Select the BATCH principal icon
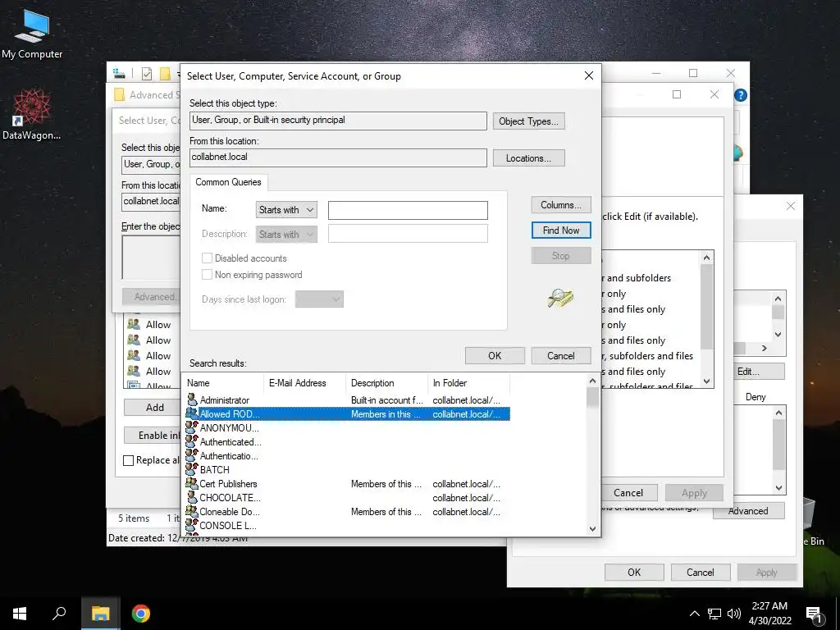 tap(192, 469)
